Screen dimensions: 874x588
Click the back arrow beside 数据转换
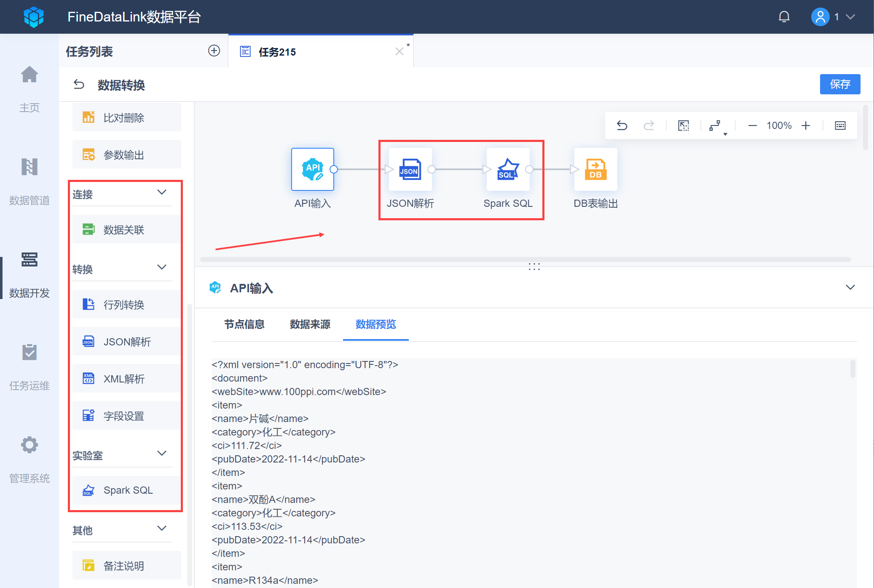point(79,85)
